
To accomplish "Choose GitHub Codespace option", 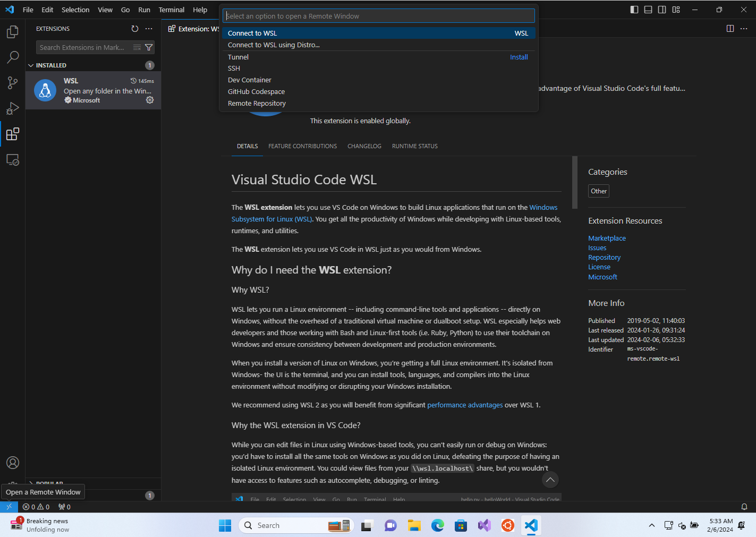I will coord(378,91).
